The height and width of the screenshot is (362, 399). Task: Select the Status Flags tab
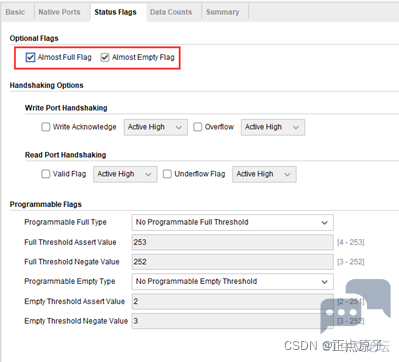coord(115,12)
